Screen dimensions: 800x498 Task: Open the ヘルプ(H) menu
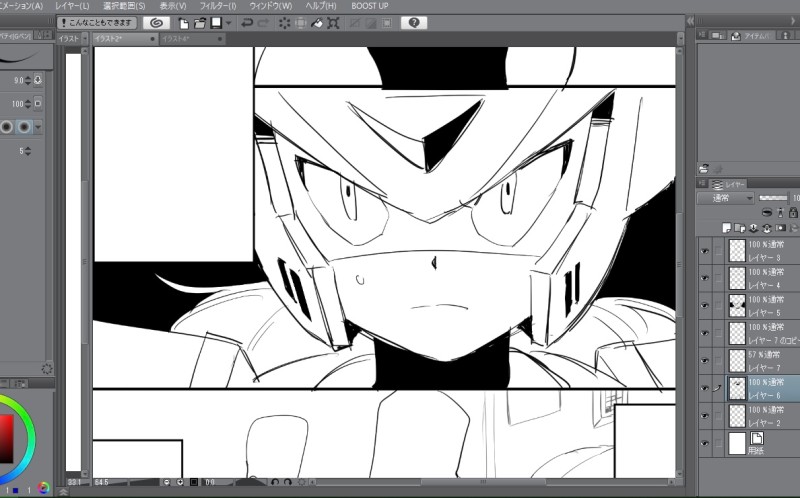point(321,6)
